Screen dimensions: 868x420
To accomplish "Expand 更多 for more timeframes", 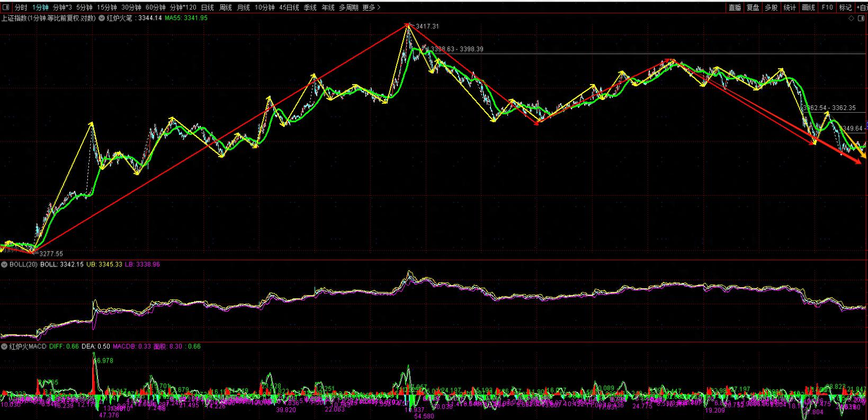I will pos(371,7).
